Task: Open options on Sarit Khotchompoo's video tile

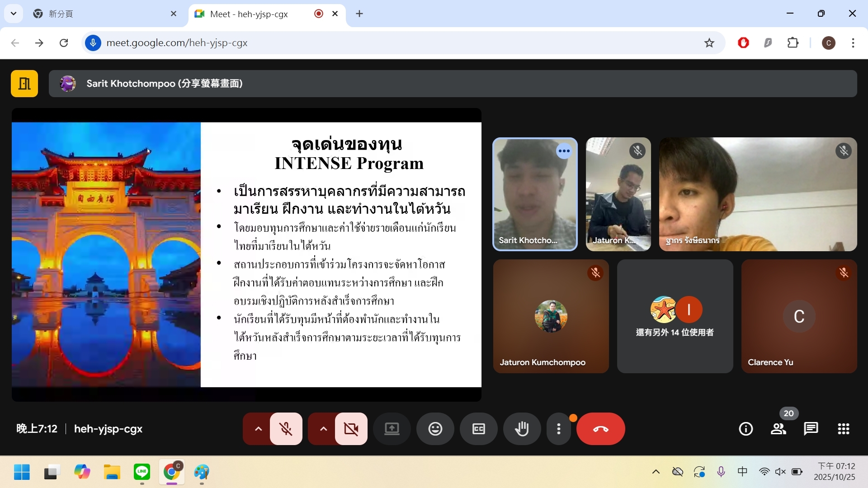Action: [564, 151]
